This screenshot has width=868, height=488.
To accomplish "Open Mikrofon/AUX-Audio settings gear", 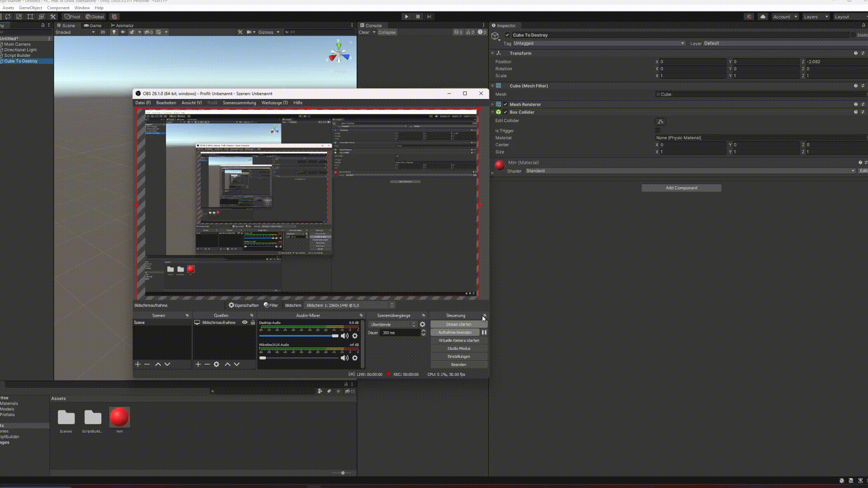I will [355, 358].
